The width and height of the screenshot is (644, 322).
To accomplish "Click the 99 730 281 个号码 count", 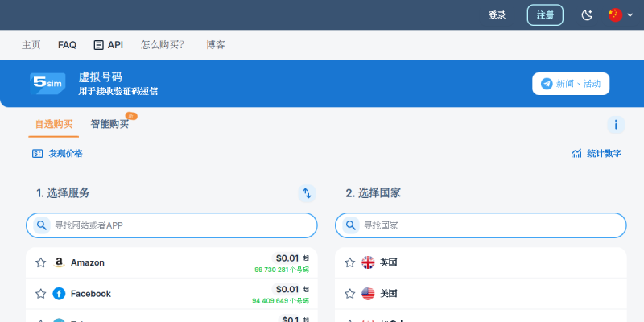I will pos(282,270).
